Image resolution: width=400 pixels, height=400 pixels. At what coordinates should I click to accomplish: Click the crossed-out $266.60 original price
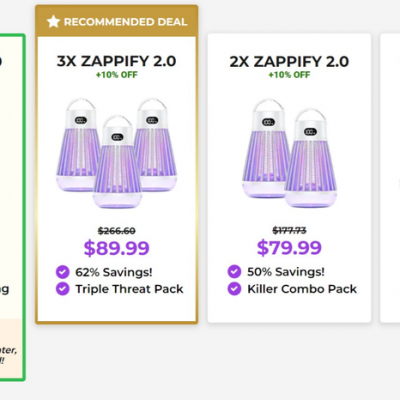[x=117, y=231]
